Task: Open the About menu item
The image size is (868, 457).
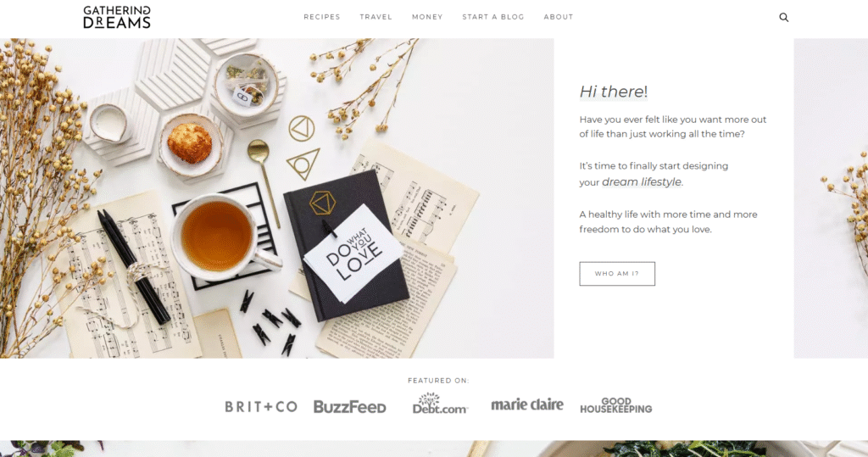Action: point(559,17)
